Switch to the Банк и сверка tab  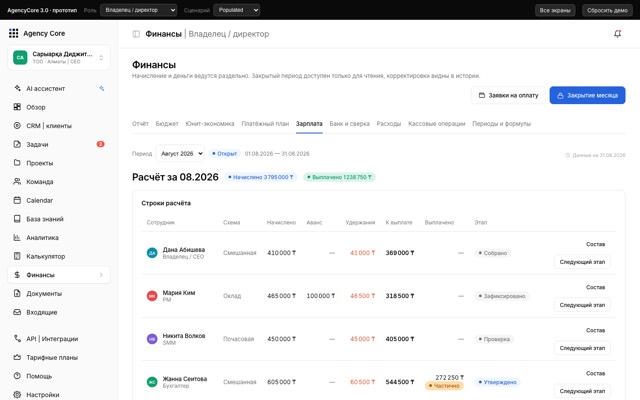pyautogui.click(x=349, y=124)
